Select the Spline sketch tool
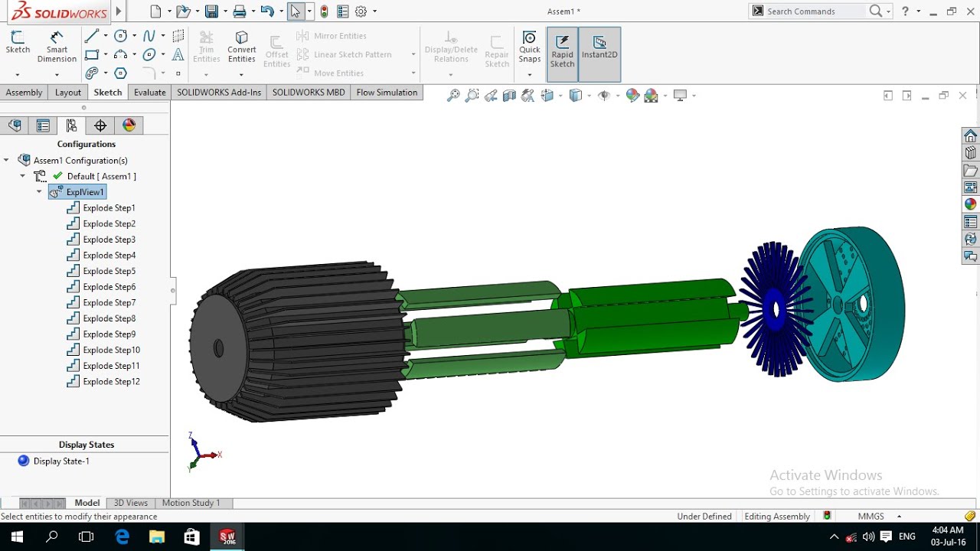Image resolution: width=980 pixels, height=551 pixels. click(149, 36)
